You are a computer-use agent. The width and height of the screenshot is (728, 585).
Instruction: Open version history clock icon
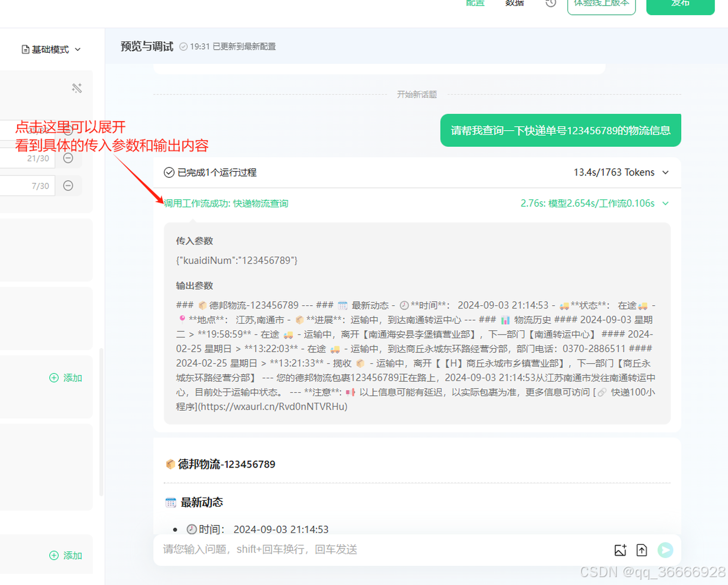551,4
